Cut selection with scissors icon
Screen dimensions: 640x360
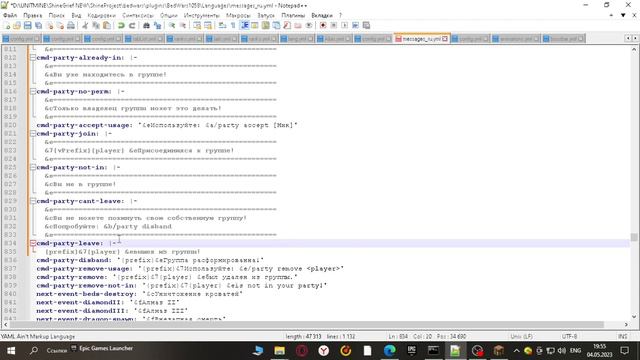pyautogui.click(x=85, y=25)
